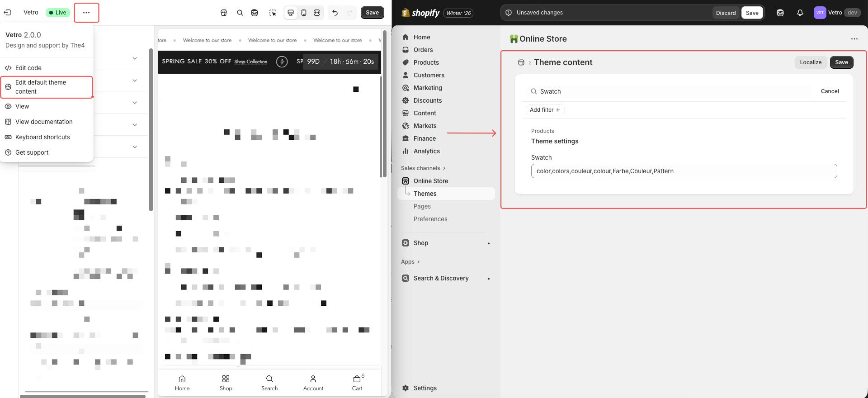Click the lightning bolt icon in sale banner
The height and width of the screenshot is (398, 868).
tap(282, 62)
